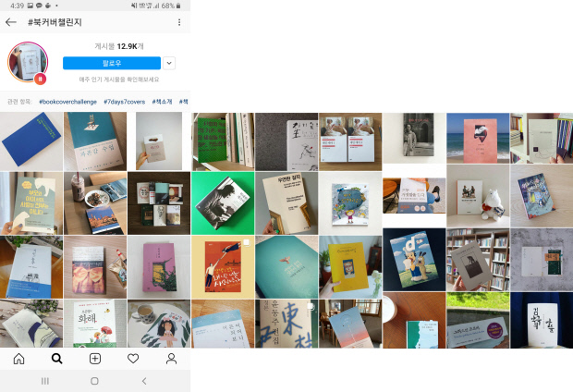Go to the Home tab
573x392 pixels.
19,359
